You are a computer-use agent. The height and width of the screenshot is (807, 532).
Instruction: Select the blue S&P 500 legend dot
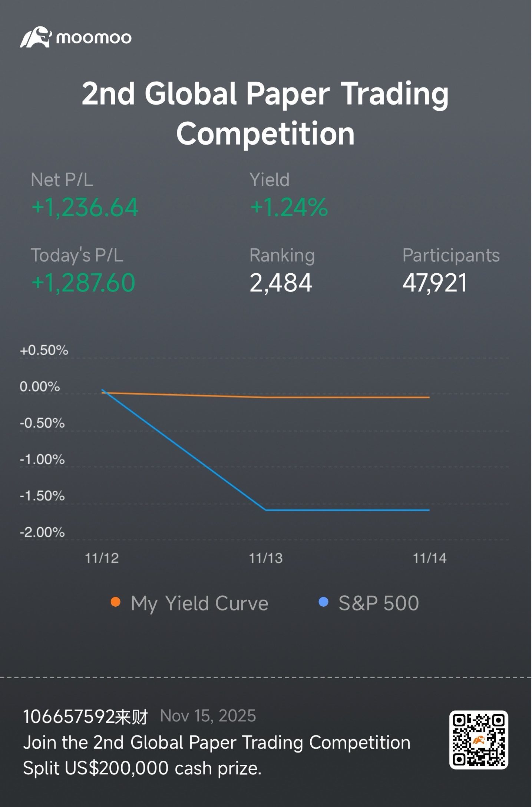click(x=324, y=602)
